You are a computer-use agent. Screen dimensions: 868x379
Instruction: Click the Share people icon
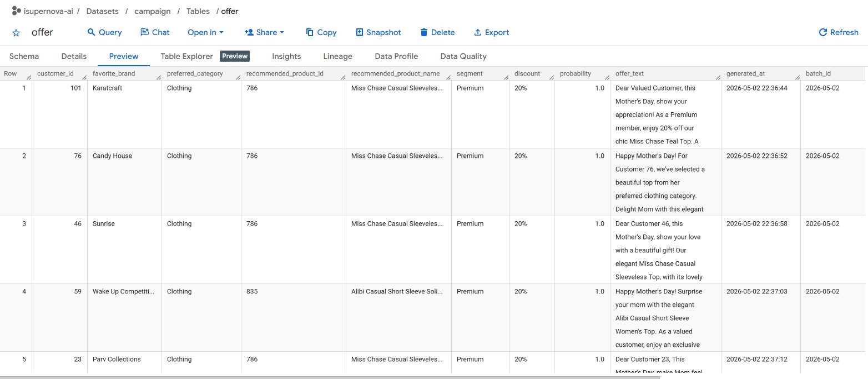[249, 32]
